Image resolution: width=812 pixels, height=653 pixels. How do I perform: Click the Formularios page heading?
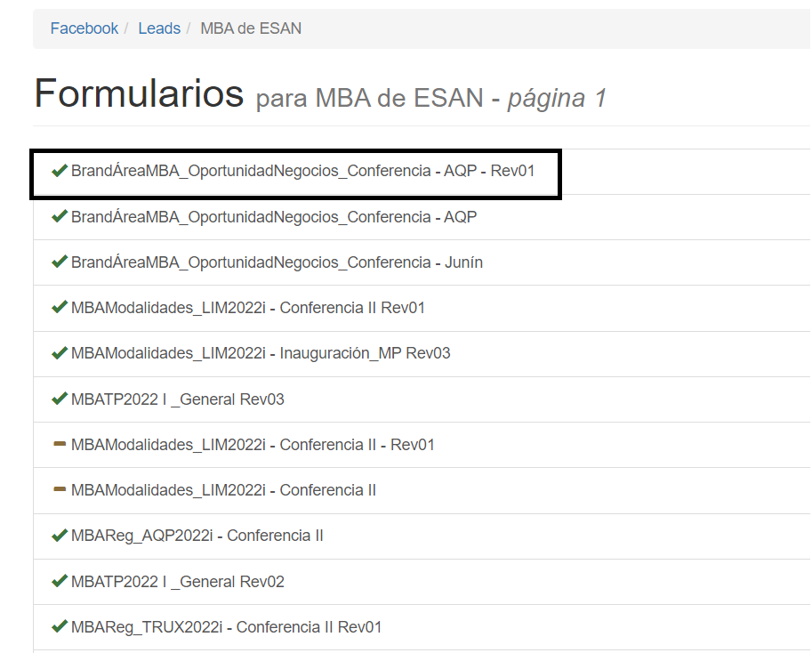139,93
